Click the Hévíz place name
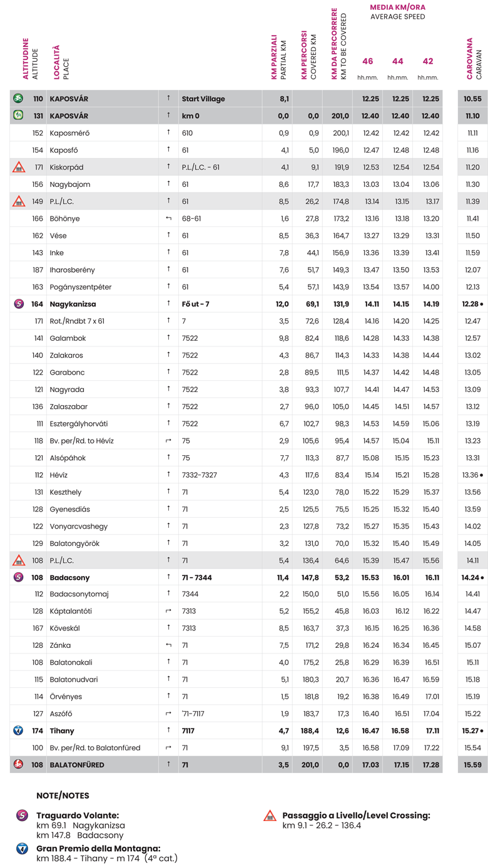This screenshot has height=868, width=488. coord(59,475)
